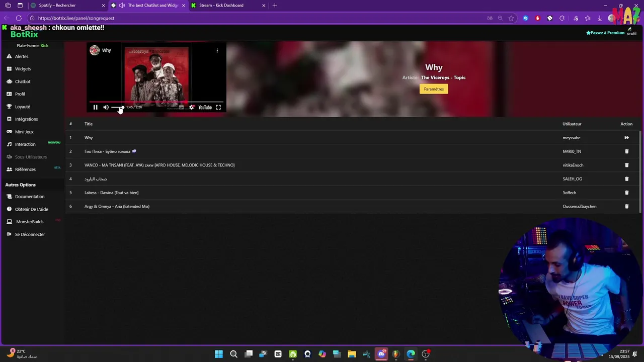Click the user name nitikaEnoch
Viewport: 644px width, 362px height.
pyautogui.click(x=573, y=165)
